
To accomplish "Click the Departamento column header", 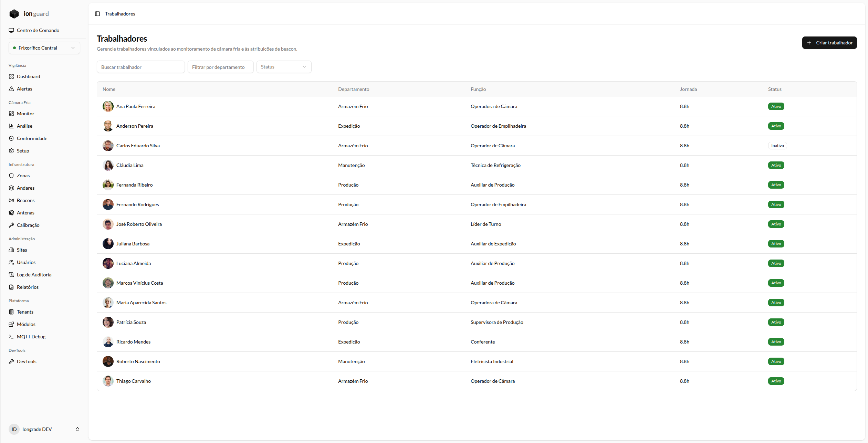I will [x=353, y=89].
